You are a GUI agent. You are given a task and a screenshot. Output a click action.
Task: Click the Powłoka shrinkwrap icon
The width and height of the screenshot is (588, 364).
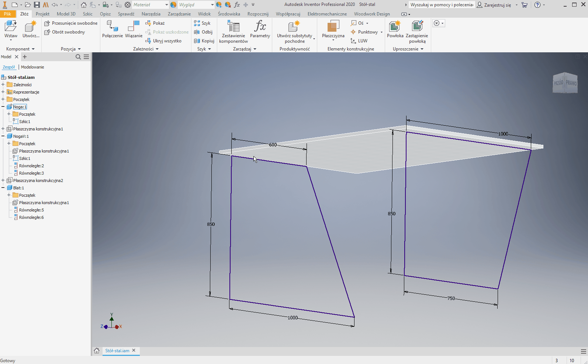tap(395, 27)
